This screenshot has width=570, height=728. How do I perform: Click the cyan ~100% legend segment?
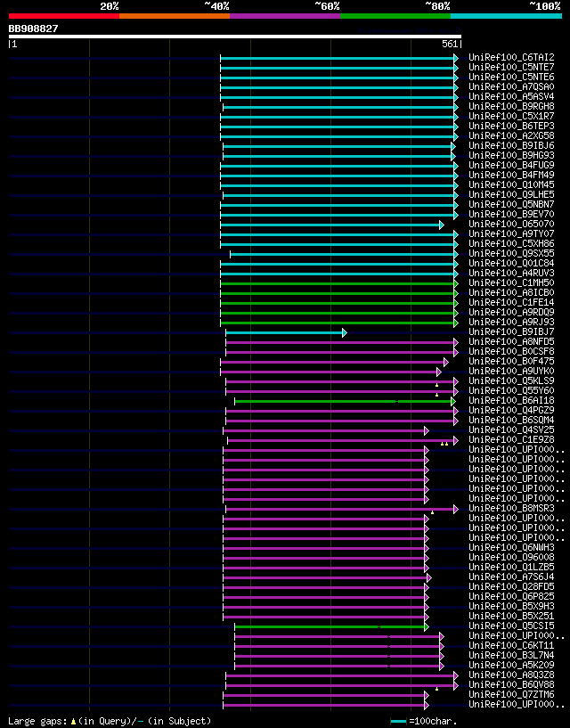[x=507, y=16]
